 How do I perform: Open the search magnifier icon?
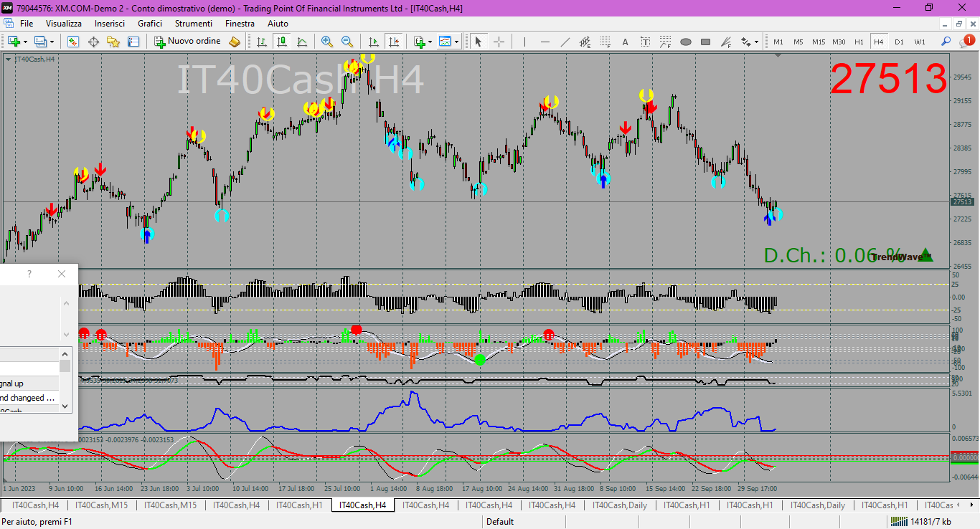coord(946,42)
